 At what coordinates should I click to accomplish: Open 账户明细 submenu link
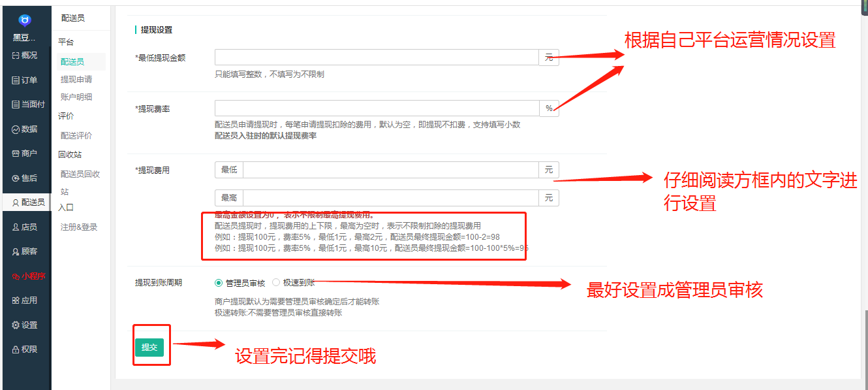click(x=76, y=97)
